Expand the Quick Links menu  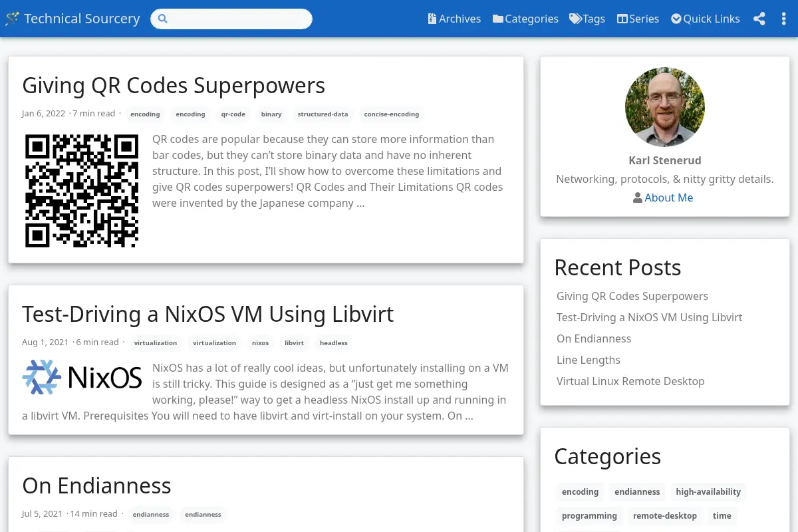coord(706,19)
